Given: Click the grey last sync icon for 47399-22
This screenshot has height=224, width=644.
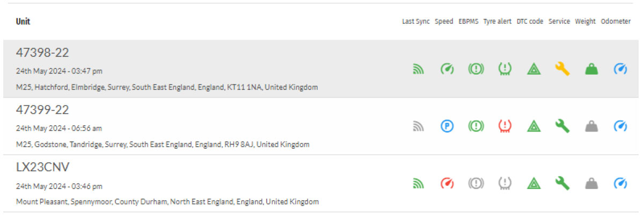Looking at the screenshot, I should [x=418, y=126].
